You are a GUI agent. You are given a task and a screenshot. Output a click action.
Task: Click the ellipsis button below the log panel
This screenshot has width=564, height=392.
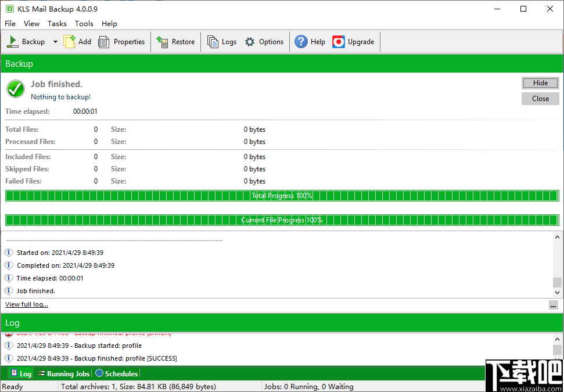(553, 304)
